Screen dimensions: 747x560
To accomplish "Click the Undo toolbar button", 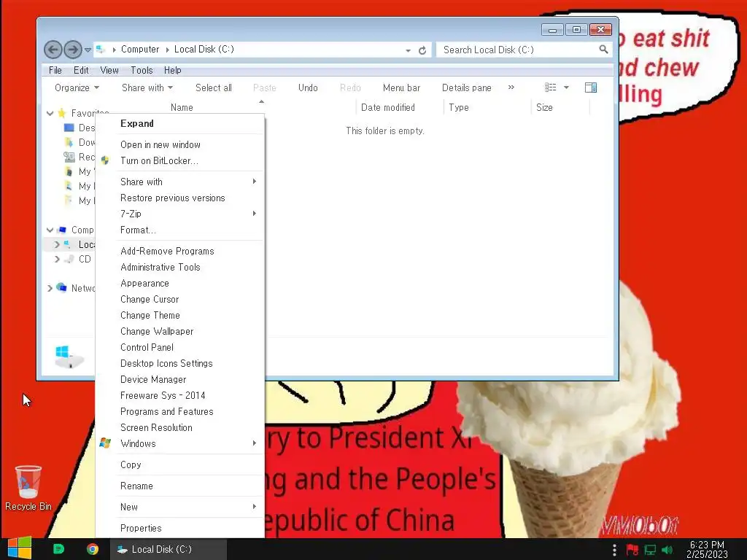I will pos(308,87).
